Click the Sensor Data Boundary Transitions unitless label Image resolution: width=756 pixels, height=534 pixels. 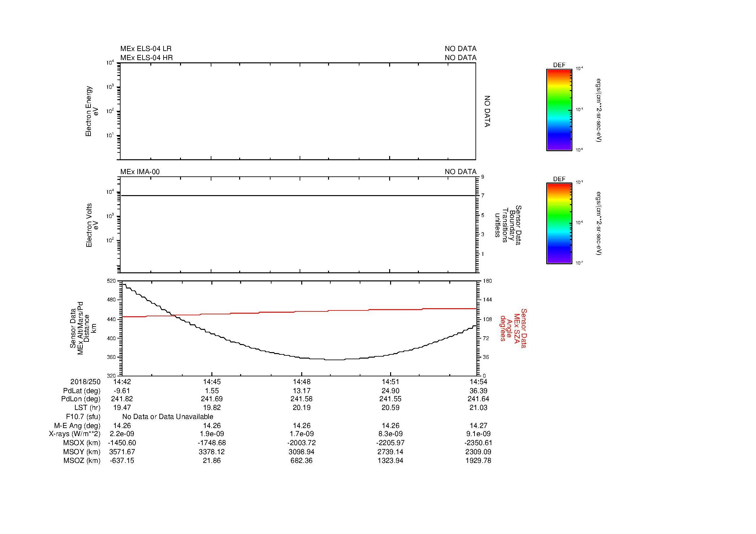tap(508, 225)
